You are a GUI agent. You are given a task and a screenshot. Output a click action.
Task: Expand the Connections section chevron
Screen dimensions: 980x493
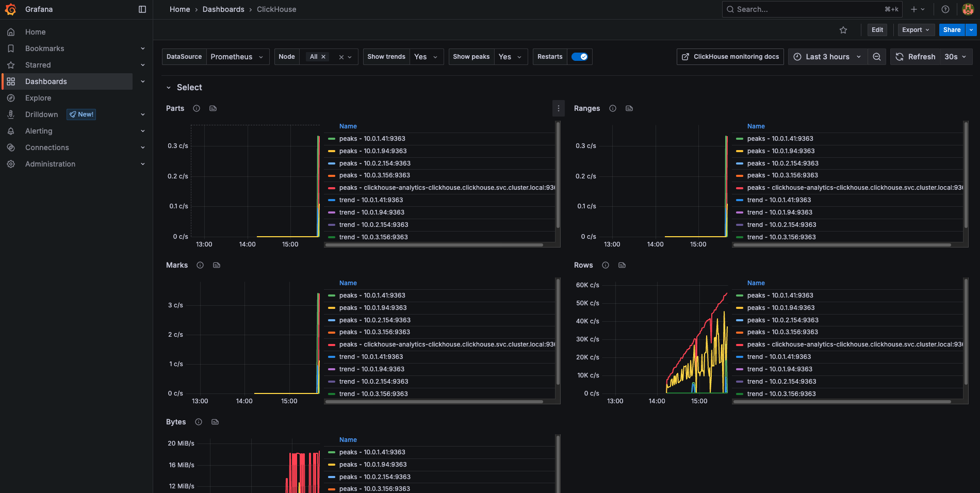coord(143,147)
